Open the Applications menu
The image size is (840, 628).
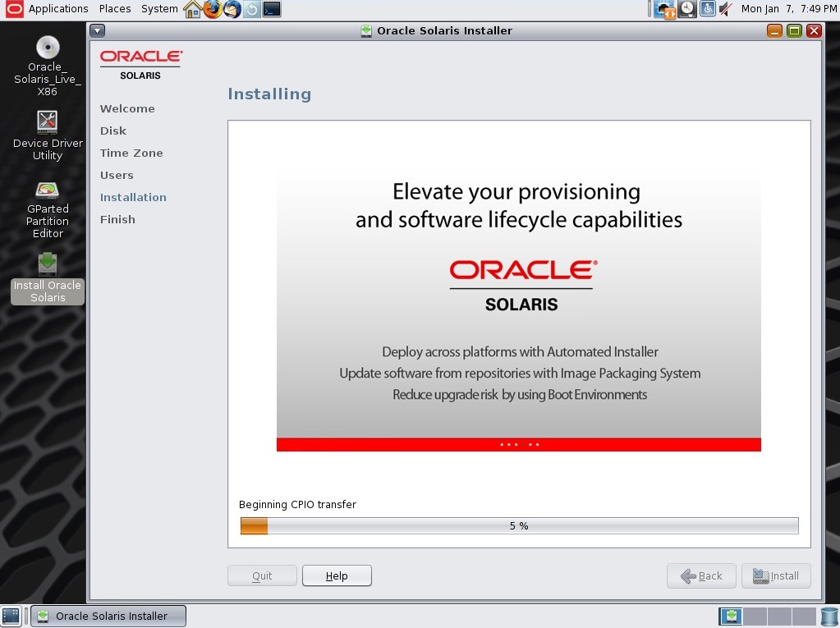click(x=58, y=8)
